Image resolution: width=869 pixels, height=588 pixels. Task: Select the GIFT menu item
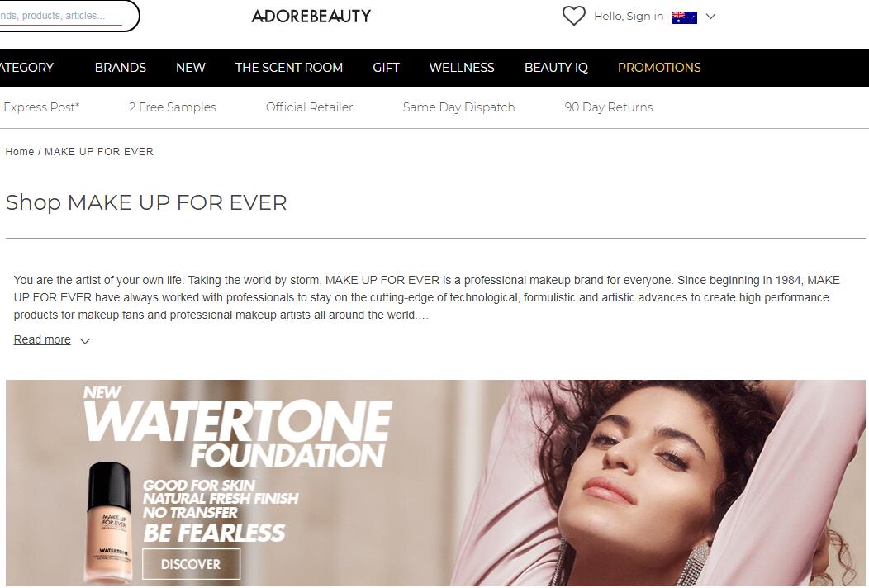386,68
